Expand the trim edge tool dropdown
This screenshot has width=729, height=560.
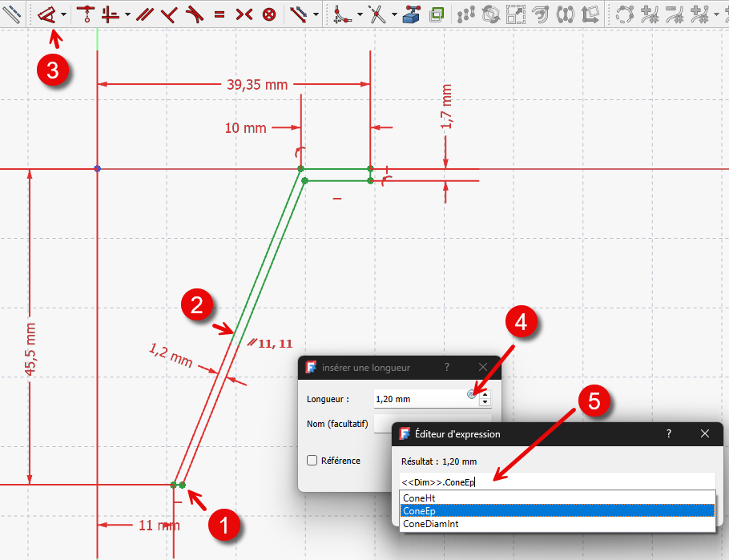pyautogui.click(x=395, y=14)
